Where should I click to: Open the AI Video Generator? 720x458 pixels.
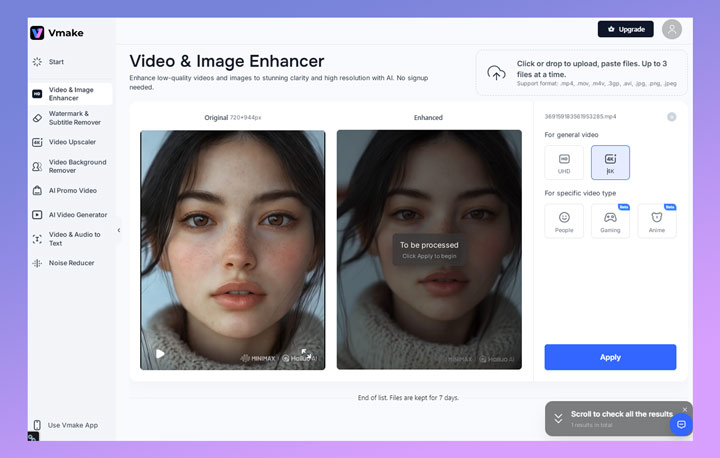click(77, 214)
